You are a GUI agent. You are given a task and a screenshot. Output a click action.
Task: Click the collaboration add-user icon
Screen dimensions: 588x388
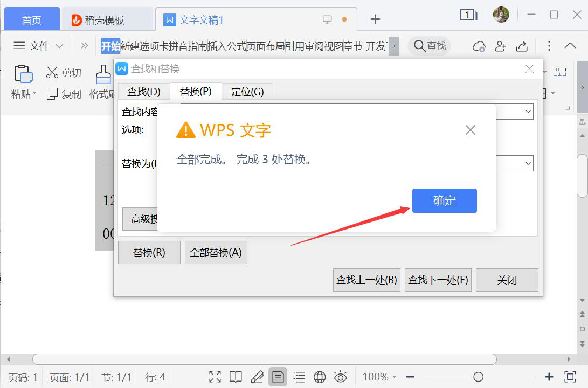[x=500, y=46]
